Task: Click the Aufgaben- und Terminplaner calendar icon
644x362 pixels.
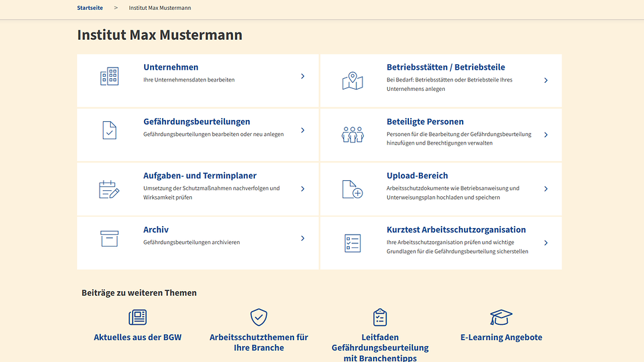Action: coord(110,190)
